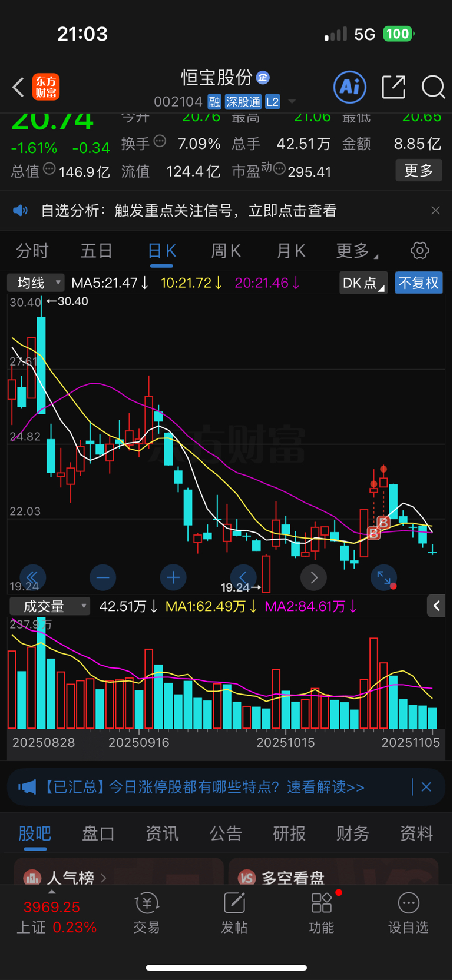Screen dimensions: 453x980
Task: Open the 资讯 tab
Action: (x=162, y=833)
